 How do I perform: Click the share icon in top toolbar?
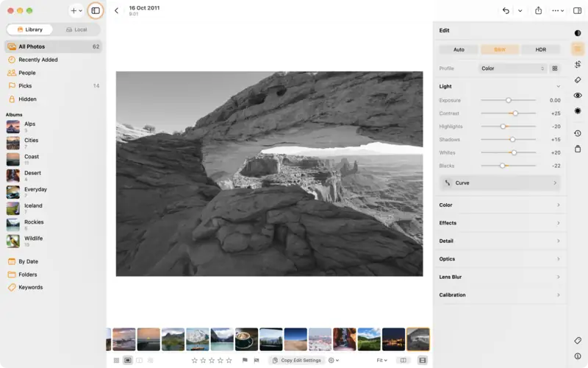pos(538,10)
